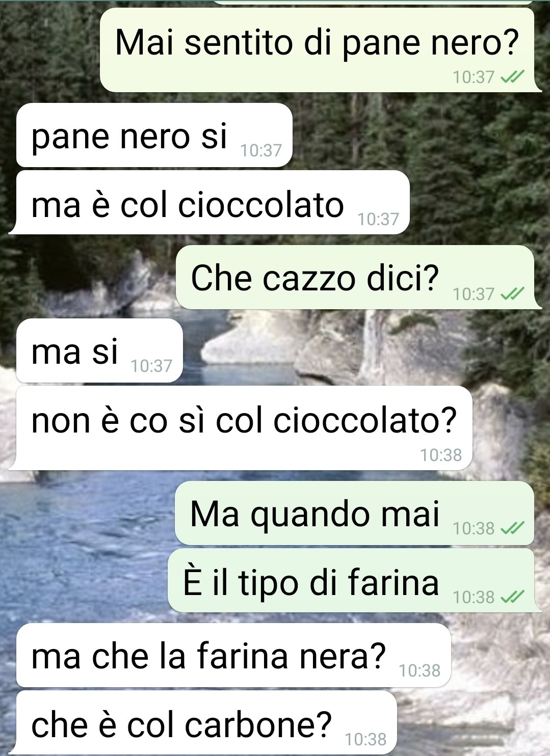
Task: Tap the 10:37 timestamp on 'pane nero si'
Action: (x=261, y=150)
